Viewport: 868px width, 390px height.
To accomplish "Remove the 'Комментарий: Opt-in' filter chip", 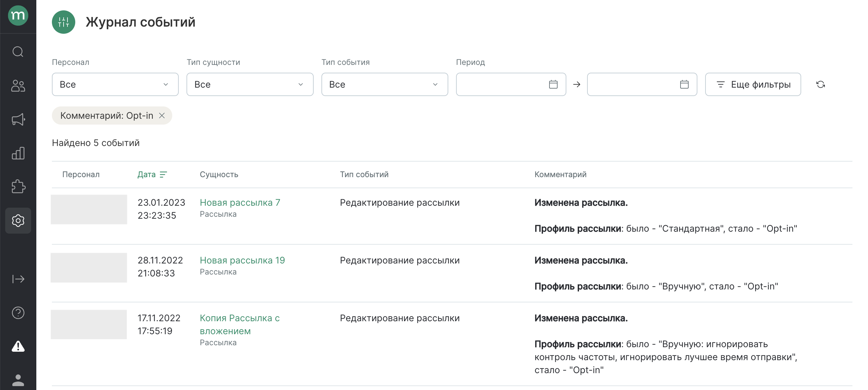I will tap(162, 116).
